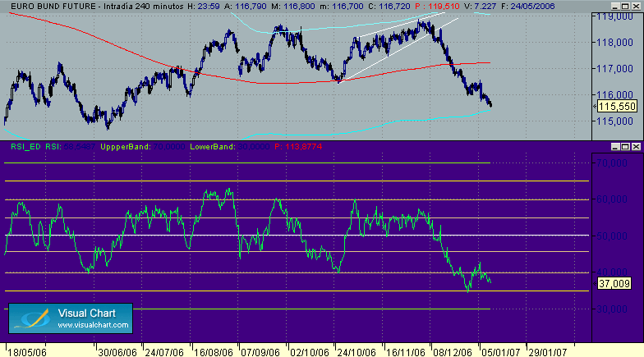644x357 pixels.
Task: Open the www.visualchart.com link
Action: (93, 325)
